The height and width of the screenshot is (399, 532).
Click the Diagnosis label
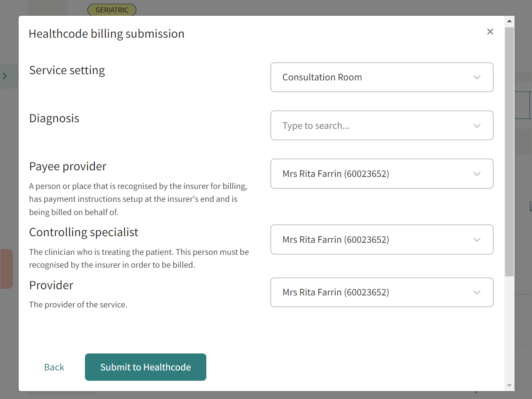tap(54, 118)
